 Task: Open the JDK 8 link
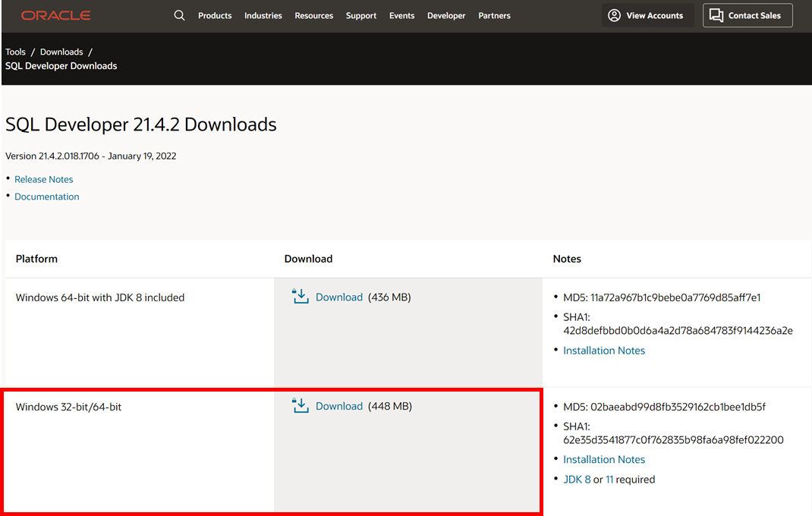click(577, 480)
